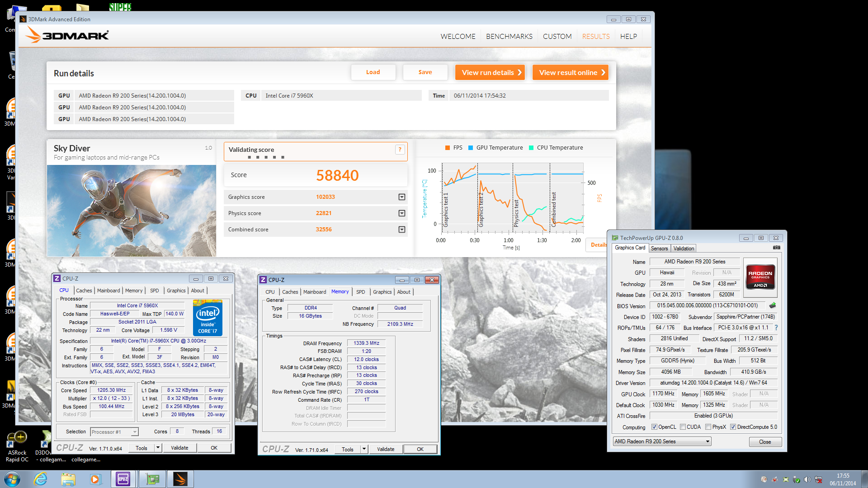Go to the WELCOME tab in 3DMark

(x=458, y=37)
